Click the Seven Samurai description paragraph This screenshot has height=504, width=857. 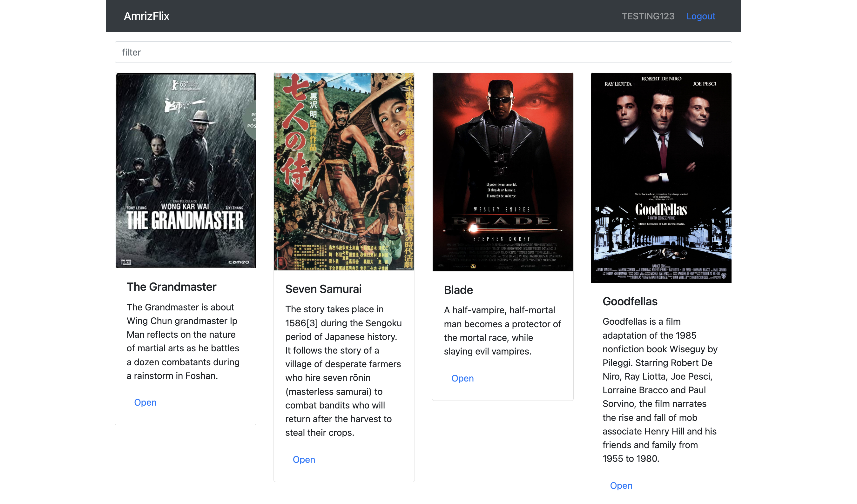click(343, 371)
